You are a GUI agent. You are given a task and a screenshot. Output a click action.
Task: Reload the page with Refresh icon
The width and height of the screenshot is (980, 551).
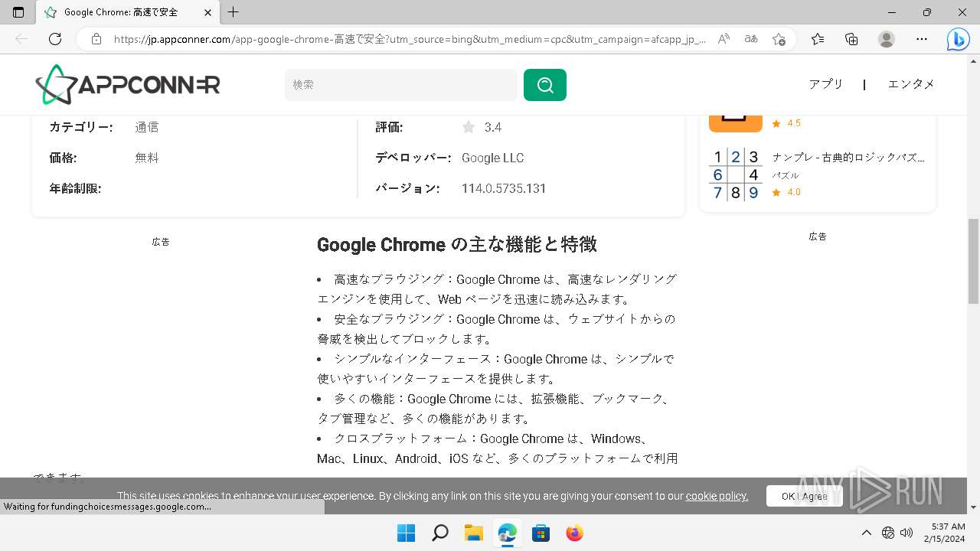[x=55, y=39]
